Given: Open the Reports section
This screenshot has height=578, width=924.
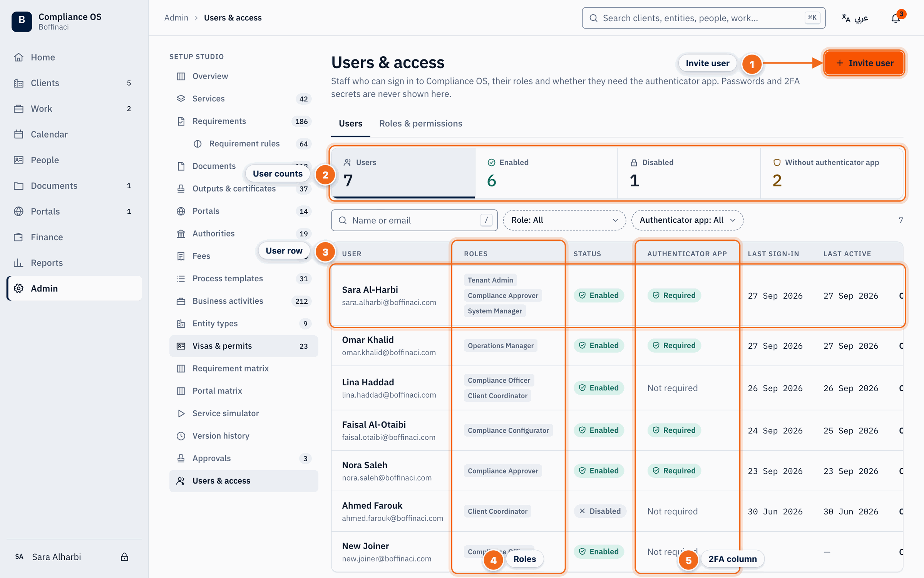Looking at the screenshot, I should [74, 263].
